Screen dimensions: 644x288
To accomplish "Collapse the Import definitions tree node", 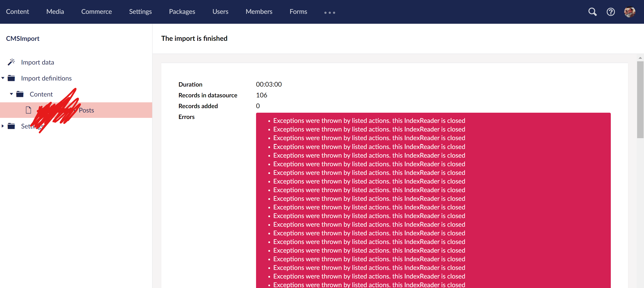I will (3, 78).
